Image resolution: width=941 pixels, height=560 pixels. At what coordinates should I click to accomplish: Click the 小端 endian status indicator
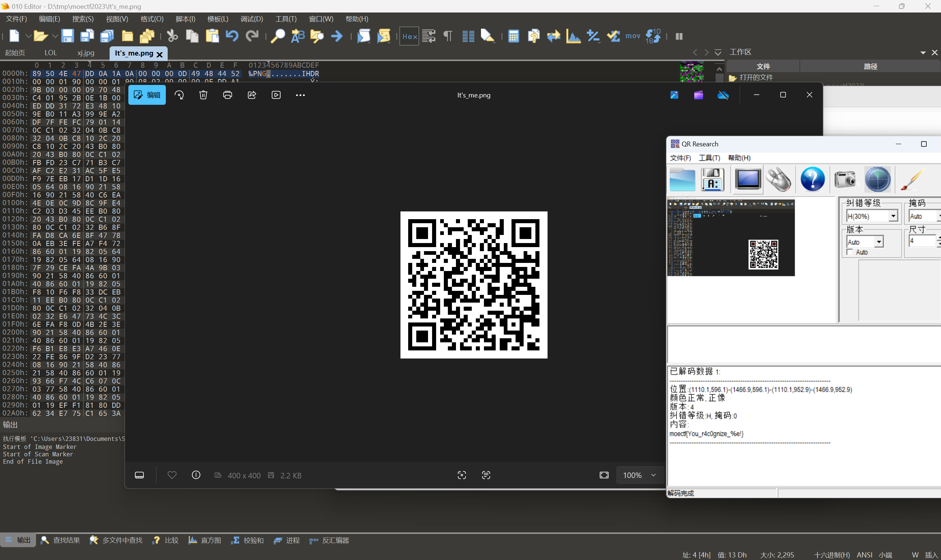click(885, 555)
